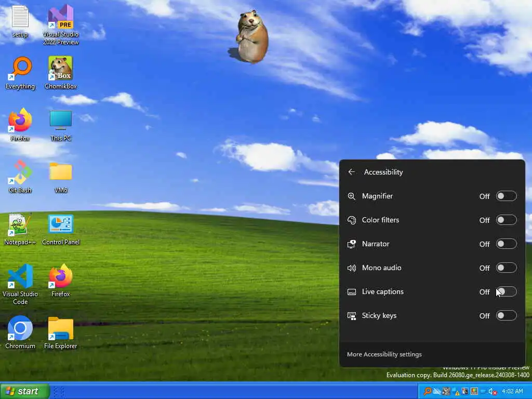Click the network tray icon with warning triangle

(456, 392)
